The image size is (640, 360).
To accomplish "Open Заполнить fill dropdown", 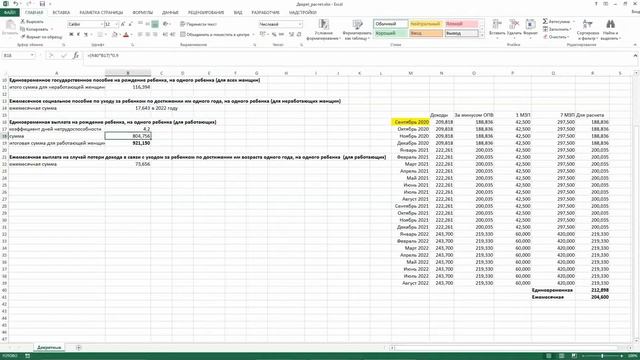I will point(558,29).
